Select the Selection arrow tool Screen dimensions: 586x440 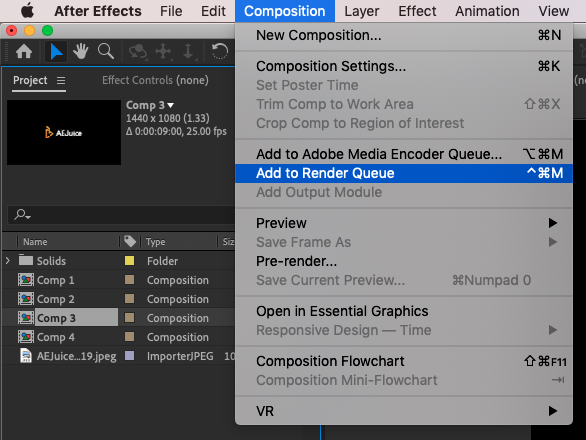[56, 52]
